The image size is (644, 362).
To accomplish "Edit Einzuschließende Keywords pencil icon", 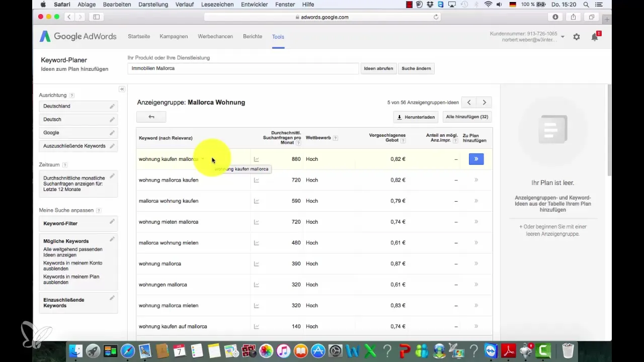I will pyautogui.click(x=112, y=298).
